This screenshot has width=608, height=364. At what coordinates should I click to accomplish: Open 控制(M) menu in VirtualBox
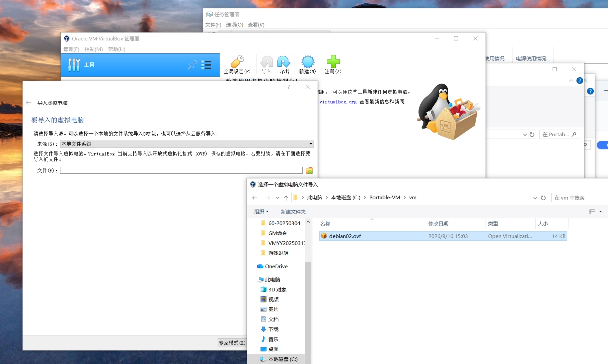(94, 49)
